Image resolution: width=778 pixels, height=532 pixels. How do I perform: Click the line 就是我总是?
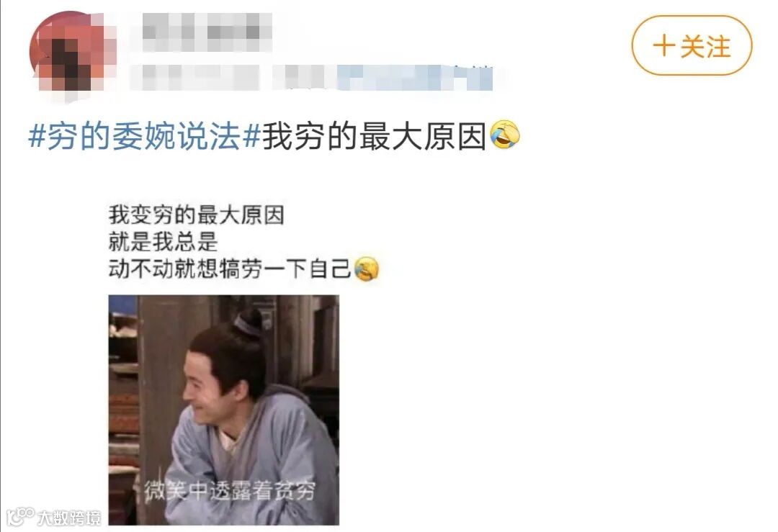tap(164, 242)
